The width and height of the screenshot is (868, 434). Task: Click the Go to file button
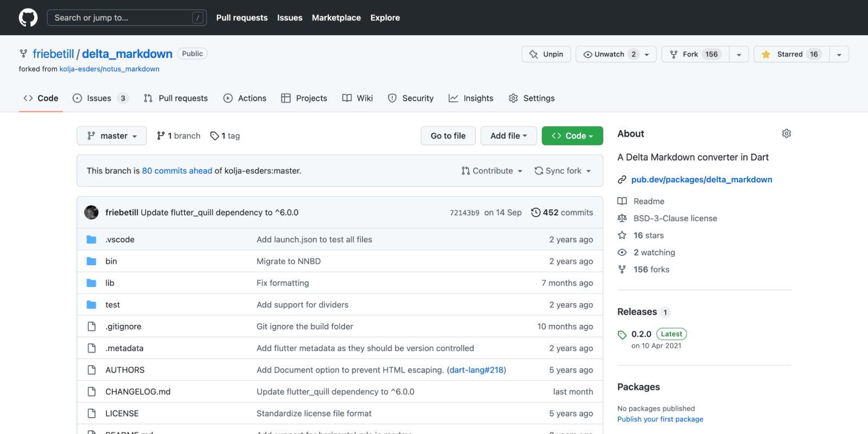tap(448, 136)
